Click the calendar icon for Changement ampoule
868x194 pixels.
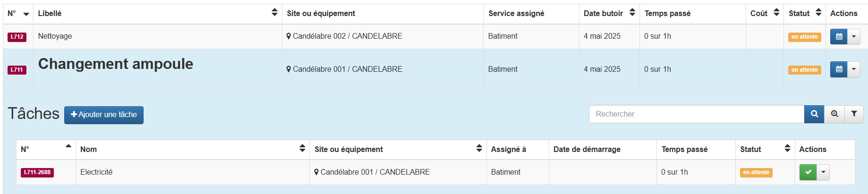(x=839, y=69)
